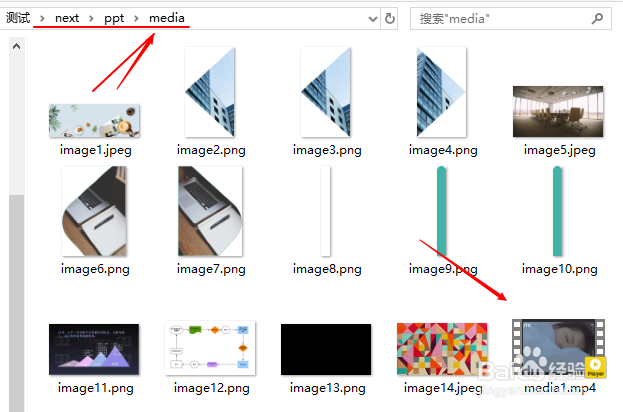Viewport: 623px width, 412px height.
Task: Select the image5.jpeg conference room thumbnail
Action: click(558, 112)
